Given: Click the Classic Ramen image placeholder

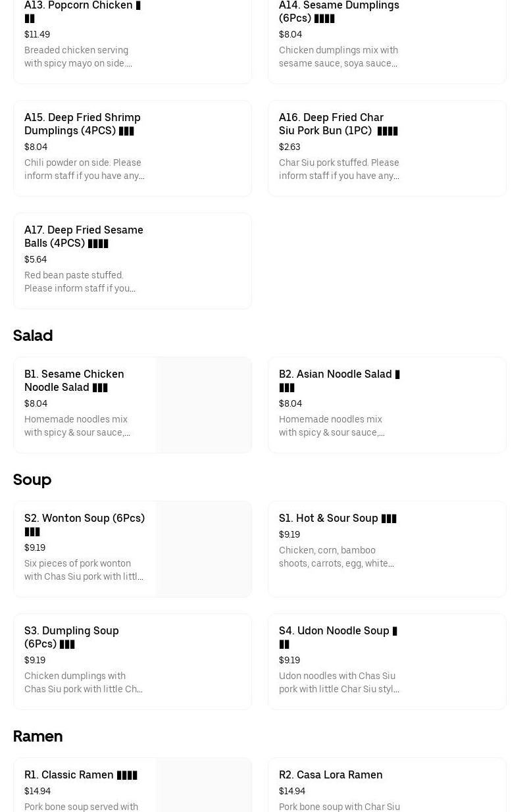Looking at the screenshot, I should 204,786.
